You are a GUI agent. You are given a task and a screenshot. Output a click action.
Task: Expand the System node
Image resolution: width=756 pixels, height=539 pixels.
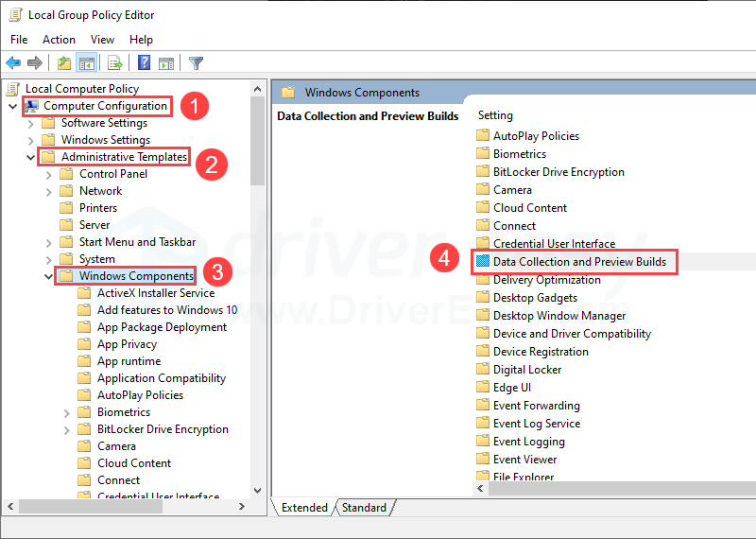click(x=49, y=260)
